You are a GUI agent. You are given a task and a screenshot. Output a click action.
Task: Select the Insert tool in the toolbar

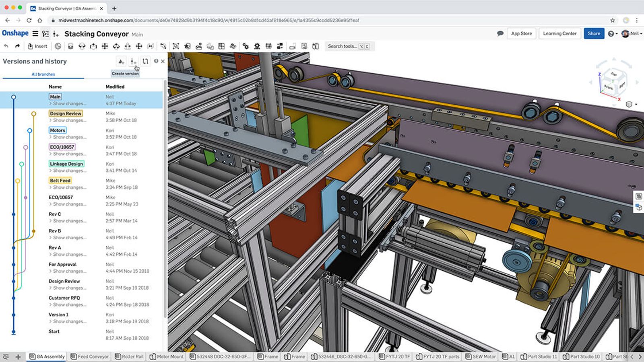pyautogui.click(x=37, y=46)
